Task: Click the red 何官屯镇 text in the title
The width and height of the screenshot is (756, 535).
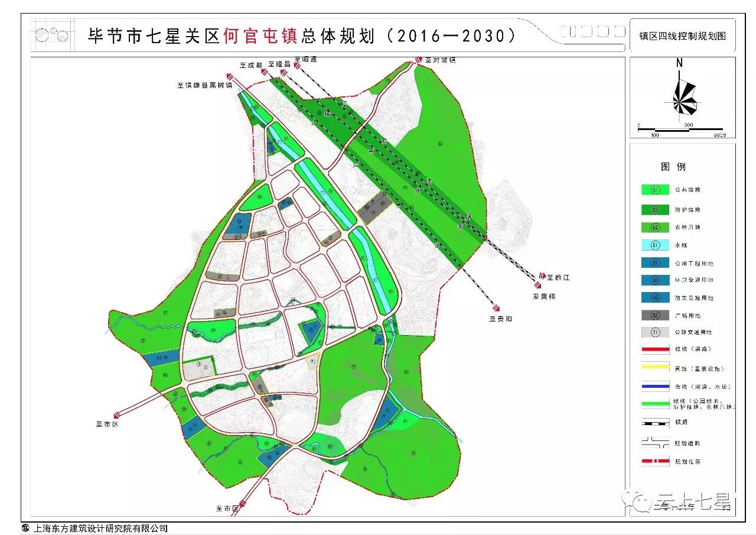Action: pos(260,35)
